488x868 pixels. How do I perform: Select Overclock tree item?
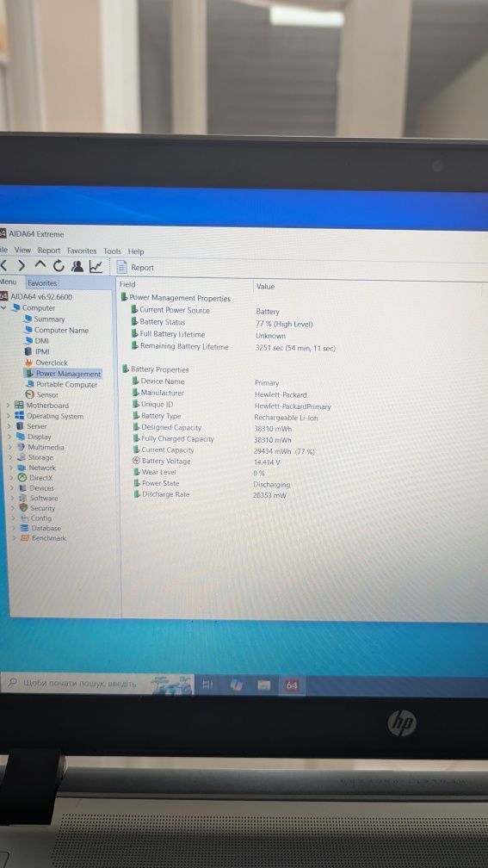point(46,363)
